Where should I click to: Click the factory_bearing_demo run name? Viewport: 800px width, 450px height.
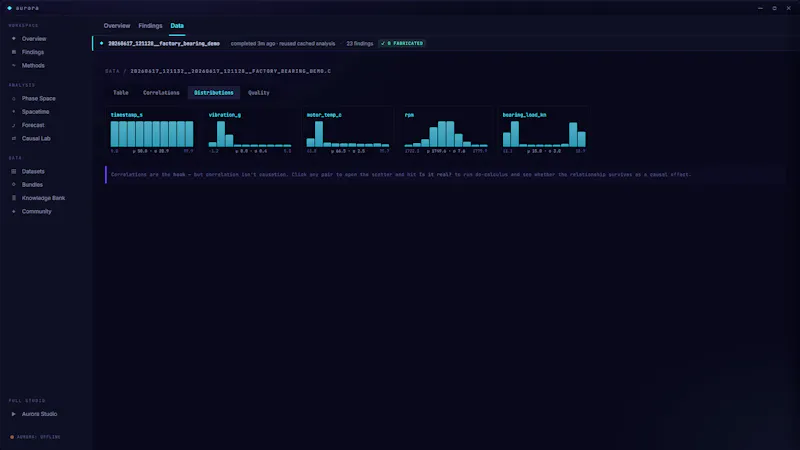tap(164, 43)
